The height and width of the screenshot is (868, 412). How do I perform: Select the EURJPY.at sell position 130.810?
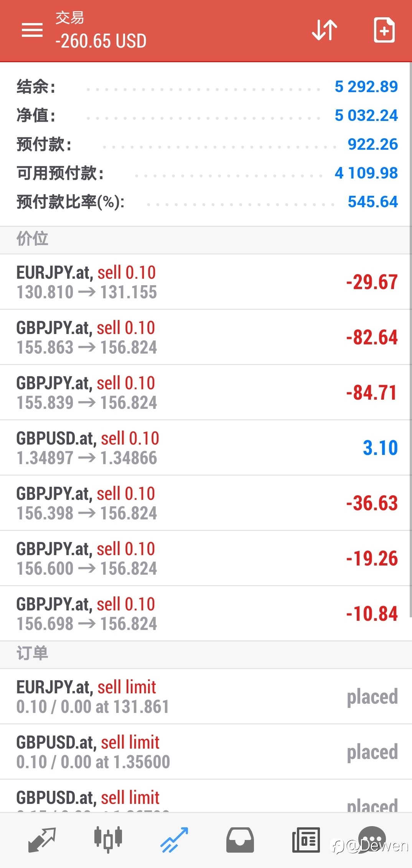[x=206, y=282]
